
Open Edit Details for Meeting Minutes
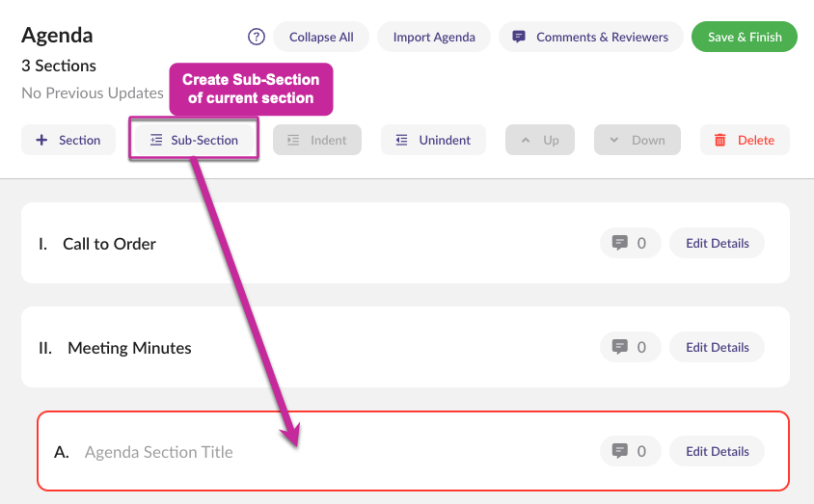coord(717,347)
